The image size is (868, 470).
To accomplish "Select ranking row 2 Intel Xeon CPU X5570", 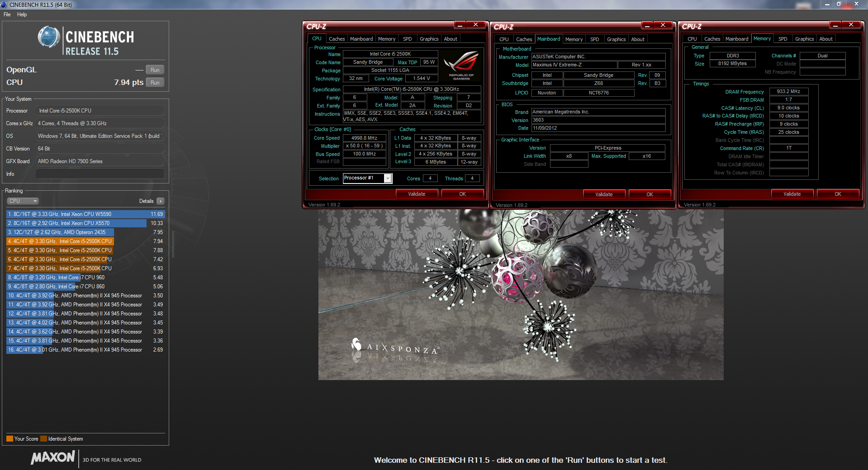I will click(85, 223).
